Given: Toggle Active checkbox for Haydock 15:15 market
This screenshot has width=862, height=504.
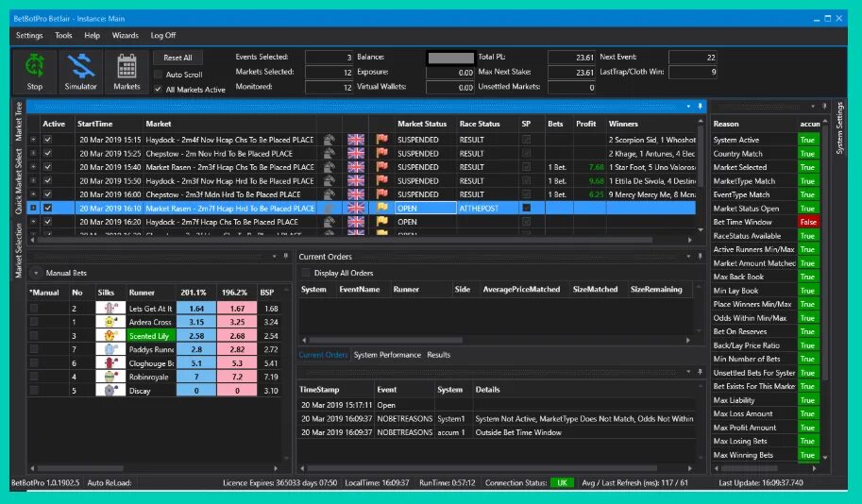Looking at the screenshot, I should point(48,140).
